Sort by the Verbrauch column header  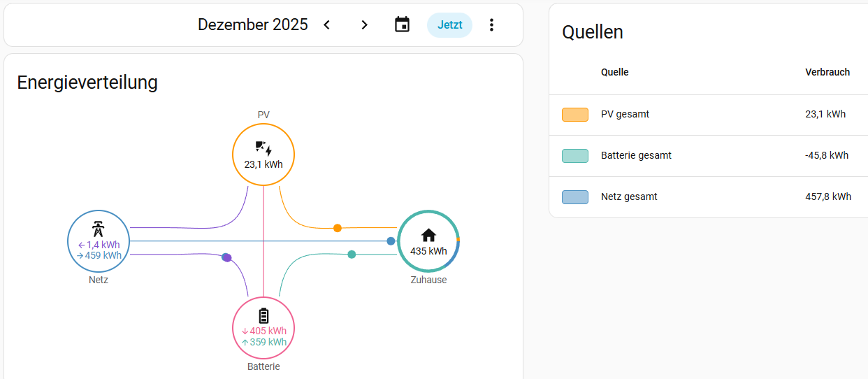(x=827, y=72)
